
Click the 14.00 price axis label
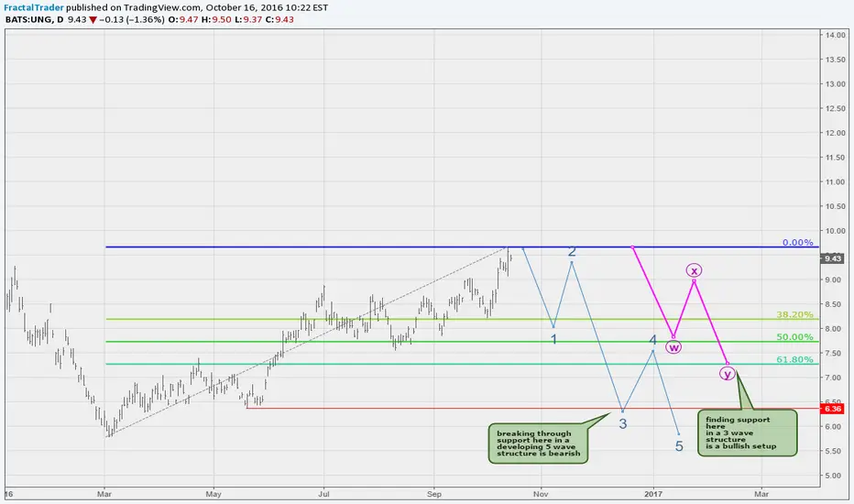[x=835, y=35]
